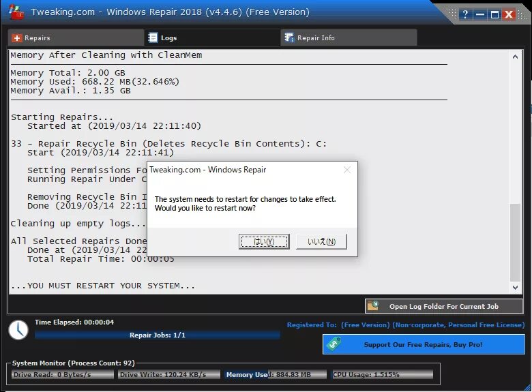Viewport: 532px width, 392px height.
Task: Open the help question mark button
Action: (x=465, y=14)
